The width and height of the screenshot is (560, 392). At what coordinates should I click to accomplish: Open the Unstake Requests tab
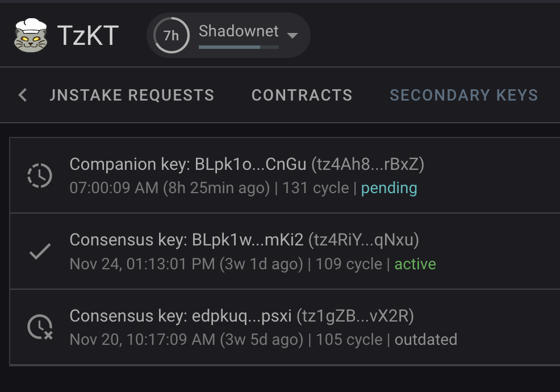click(132, 95)
